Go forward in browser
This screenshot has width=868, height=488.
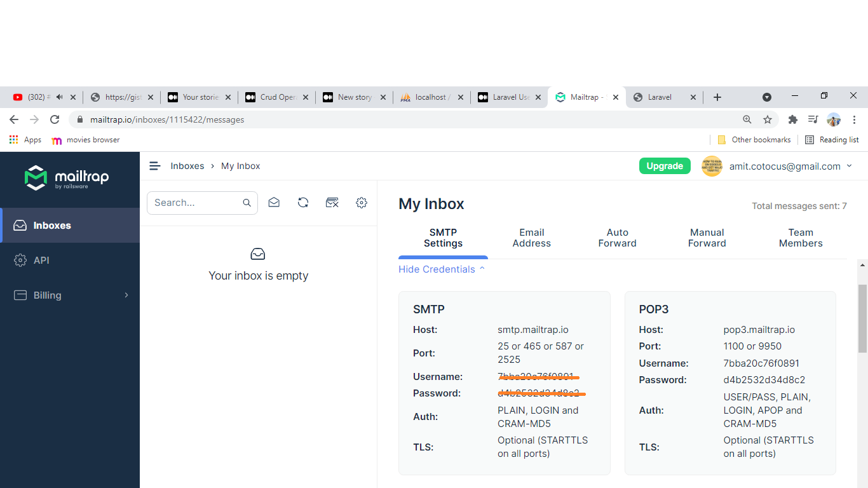point(34,119)
